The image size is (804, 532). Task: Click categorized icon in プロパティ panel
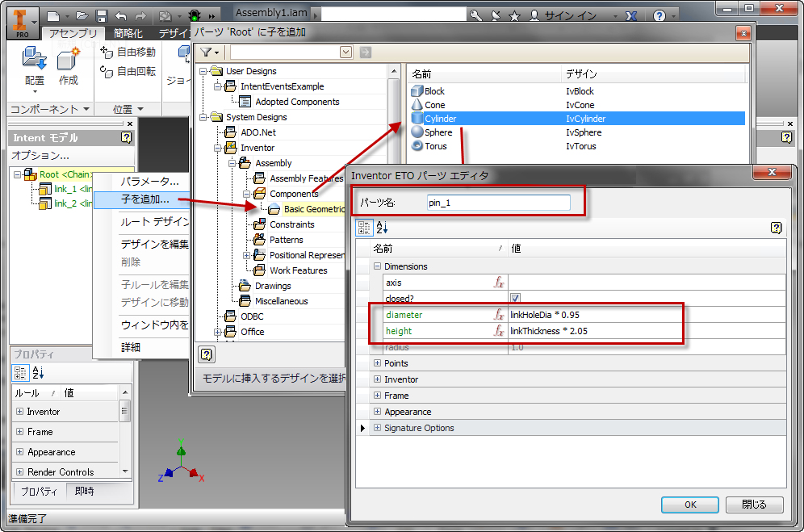tap(20, 373)
